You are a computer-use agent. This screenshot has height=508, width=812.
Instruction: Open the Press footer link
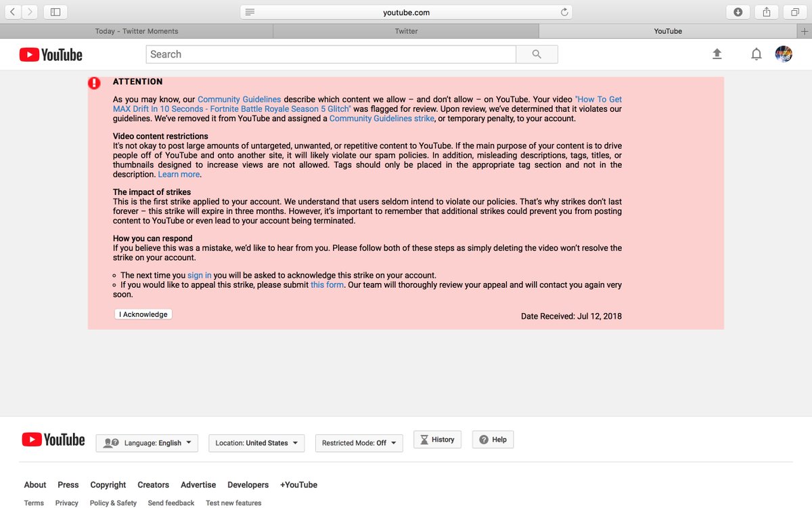(68, 485)
